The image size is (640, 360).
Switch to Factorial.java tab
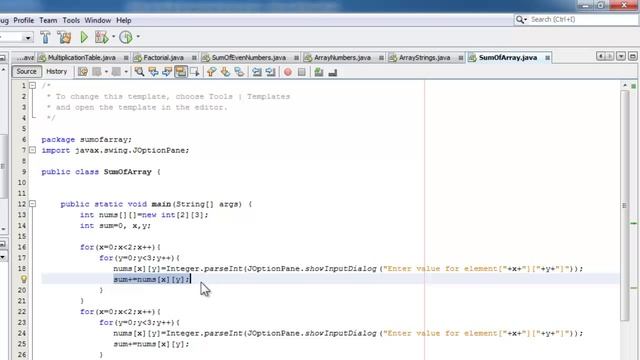(163, 58)
